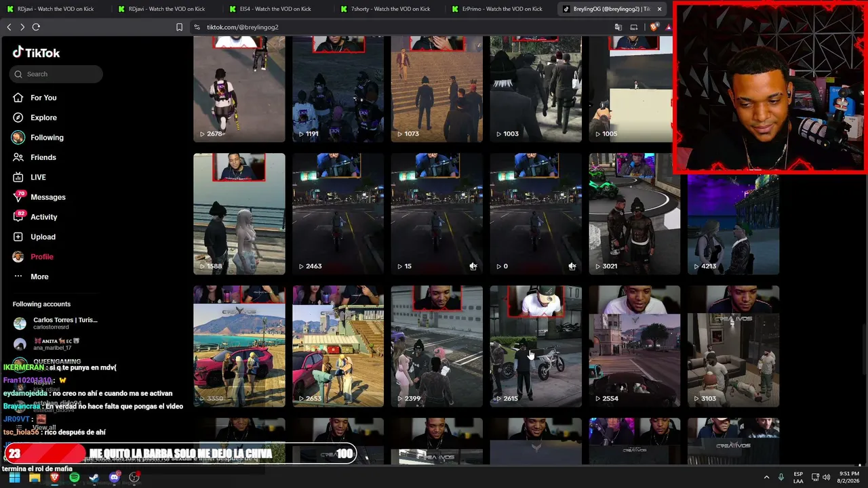Image resolution: width=868 pixels, height=488 pixels.
Task: Show hidden system tray icons
Action: pos(766,477)
